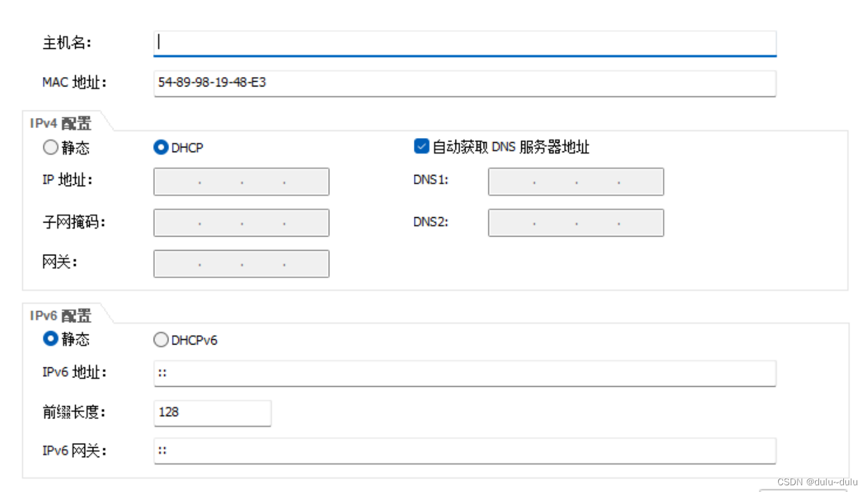Click the IPv4 IP 地址 field
The image size is (868, 492).
[x=241, y=182]
